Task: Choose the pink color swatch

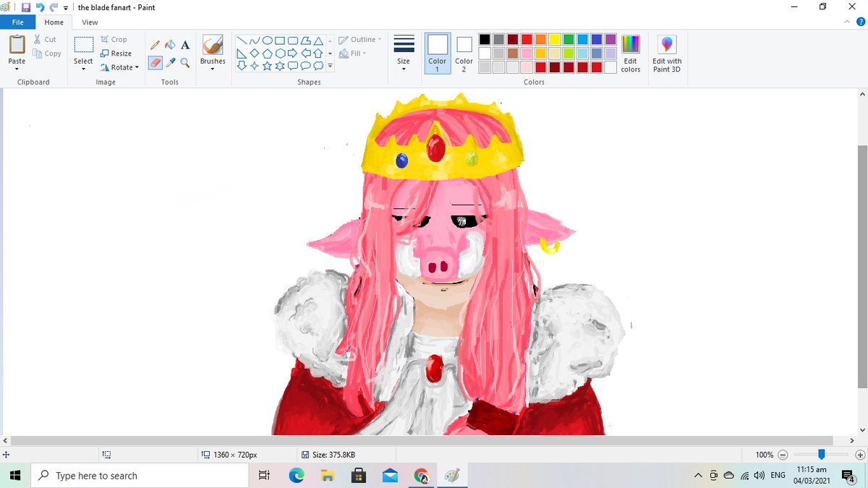Action: click(527, 53)
